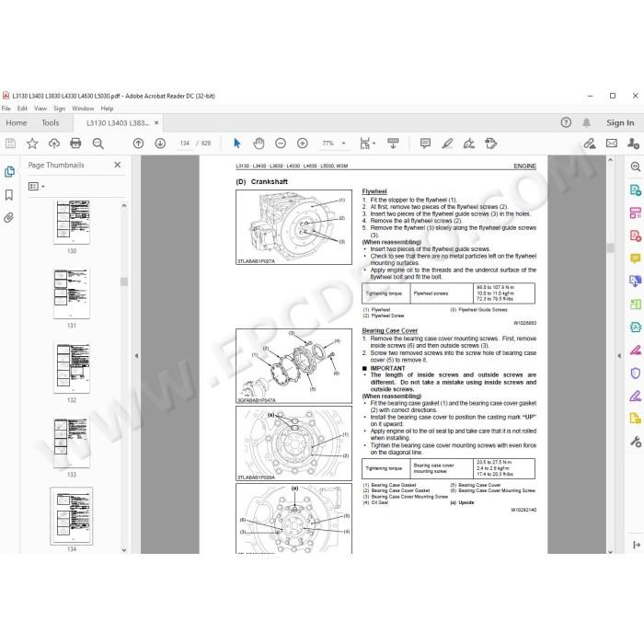The width and height of the screenshot is (644, 644).
Task: Upload file using the cloud icon
Action: pos(53,144)
